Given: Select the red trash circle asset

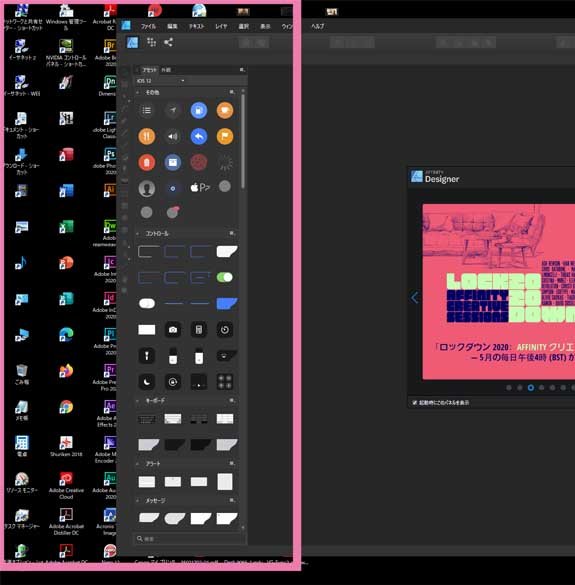Looking at the screenshot, I should (x=147, y=163).
